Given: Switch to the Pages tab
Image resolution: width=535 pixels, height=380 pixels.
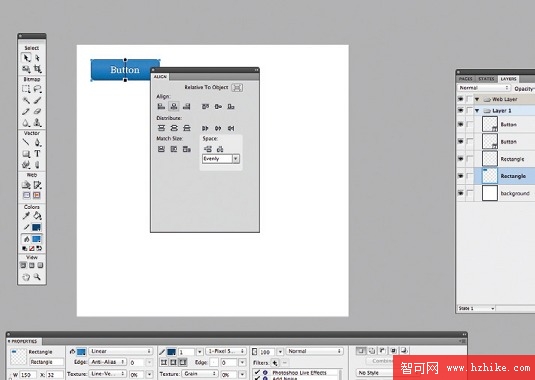Looking at the screenshot, I should pos(465,79).
